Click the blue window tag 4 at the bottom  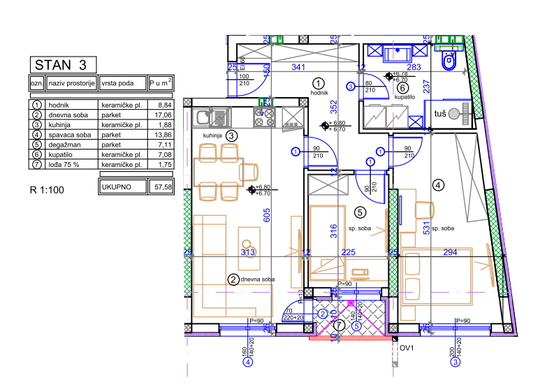tap(248, 362)
